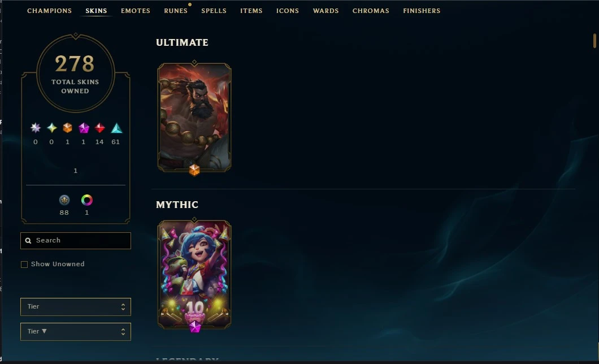Click arrows on the lower Tier dropdown
The width and height of the screenshot is (599, 364).
pyautogui.click(x=123, y=332)
